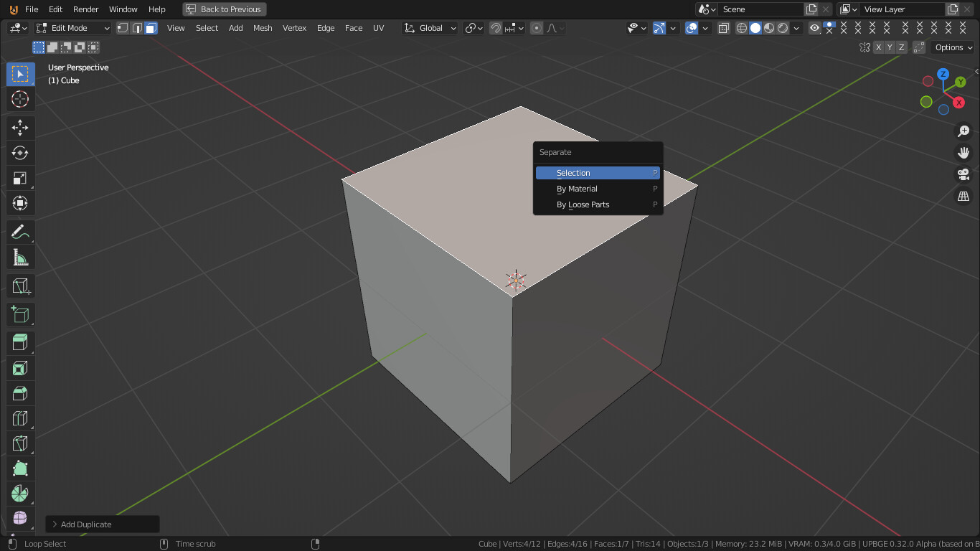Open the editor type dropdown
The height and width of the screenshot is (551, 980).
18,28
